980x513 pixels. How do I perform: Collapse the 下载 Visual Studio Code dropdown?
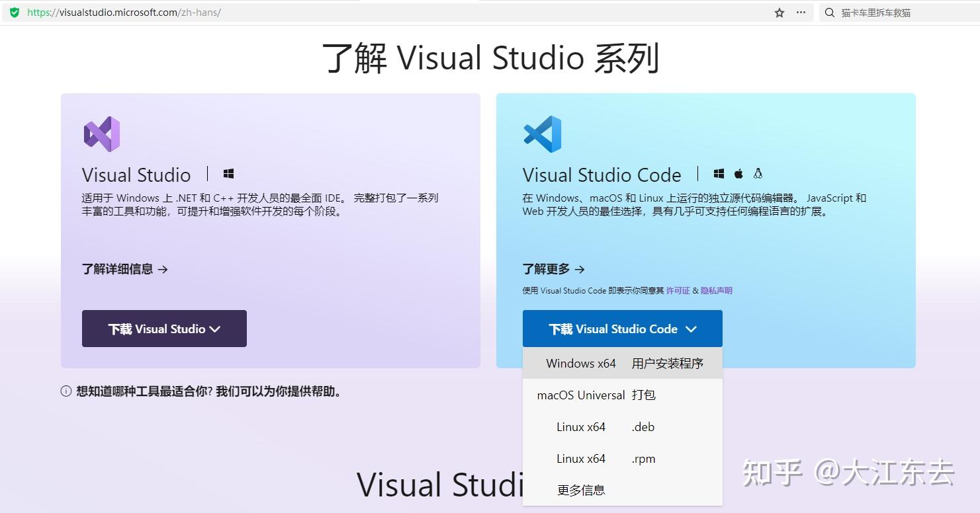click(x=621, y=329)
